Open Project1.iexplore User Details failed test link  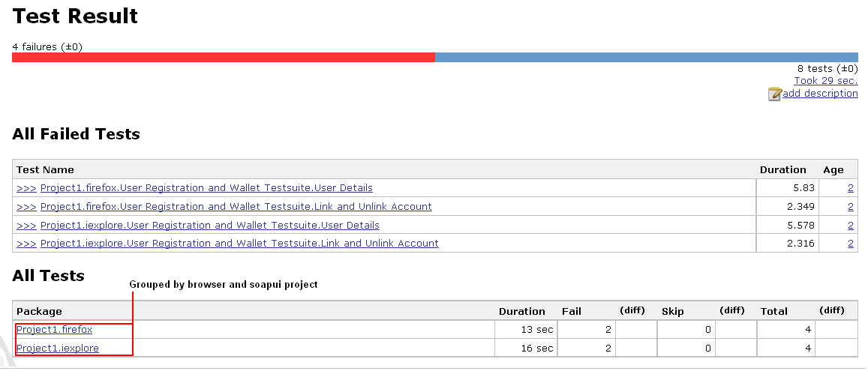click(209, 226)
